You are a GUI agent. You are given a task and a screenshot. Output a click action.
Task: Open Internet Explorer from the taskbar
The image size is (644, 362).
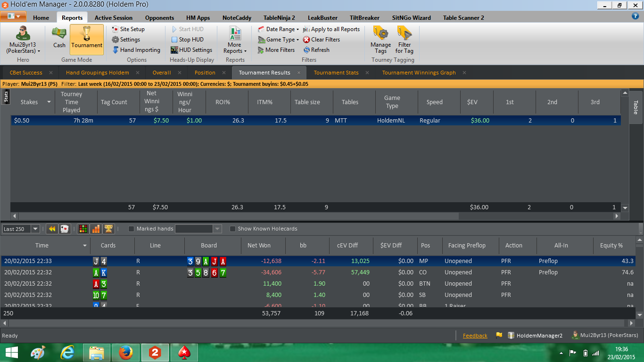point(67,353)
